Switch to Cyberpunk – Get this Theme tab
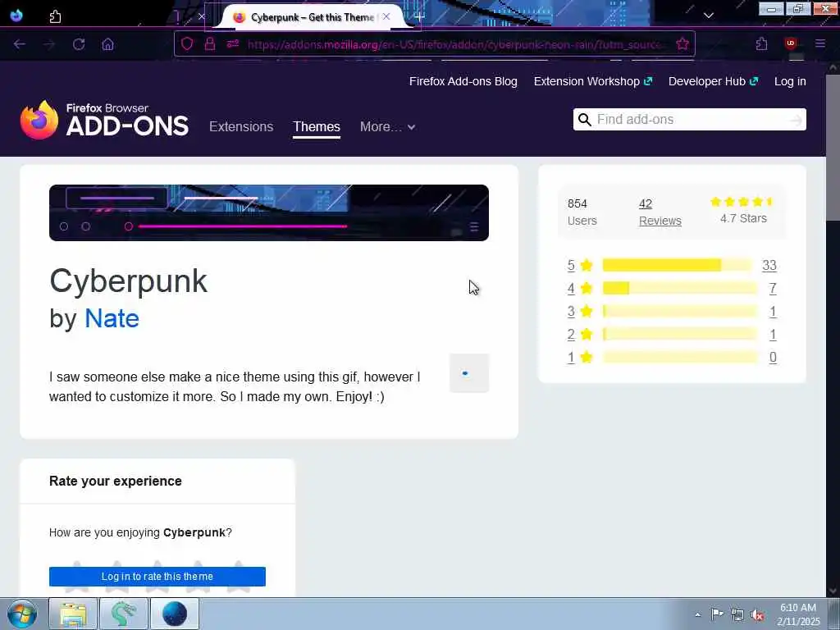 point(313,17)
